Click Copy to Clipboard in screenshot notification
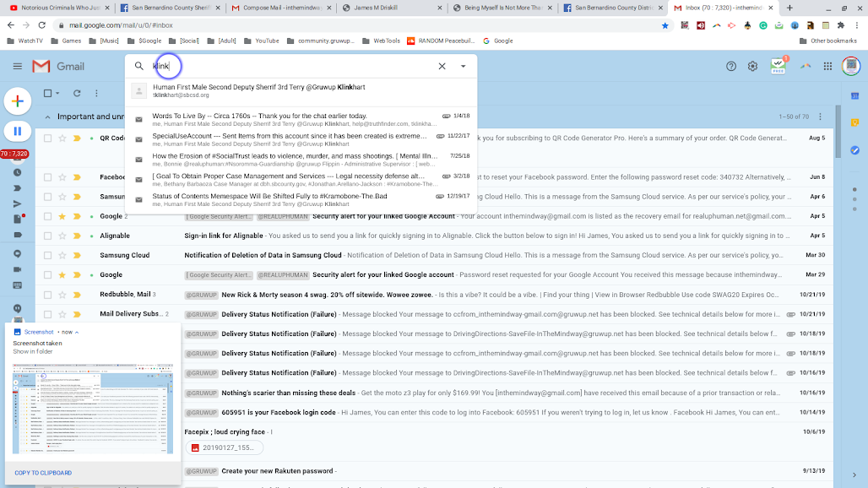The height and width of the screenshot is (488, 868). (x=43, y=473)
